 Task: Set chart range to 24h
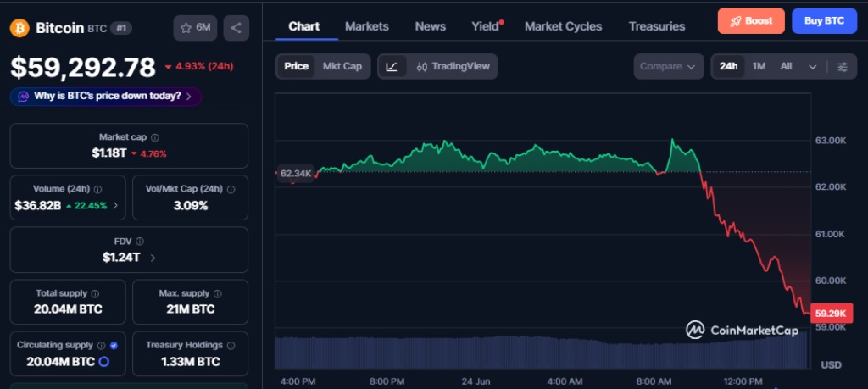[728, 66]
